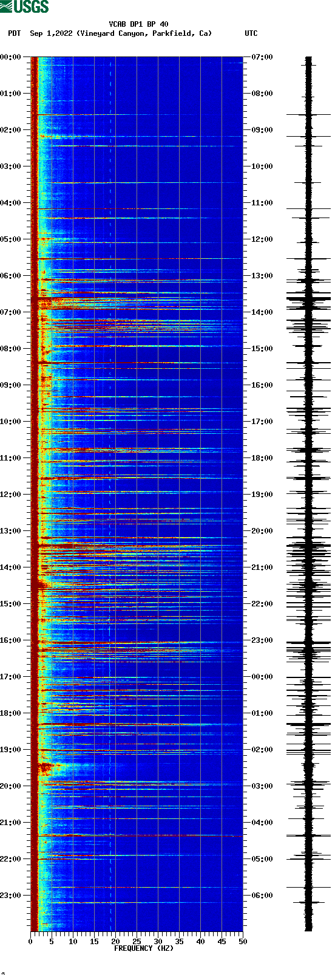Click the 06:00 PDT time label

(x=11, y=276)
